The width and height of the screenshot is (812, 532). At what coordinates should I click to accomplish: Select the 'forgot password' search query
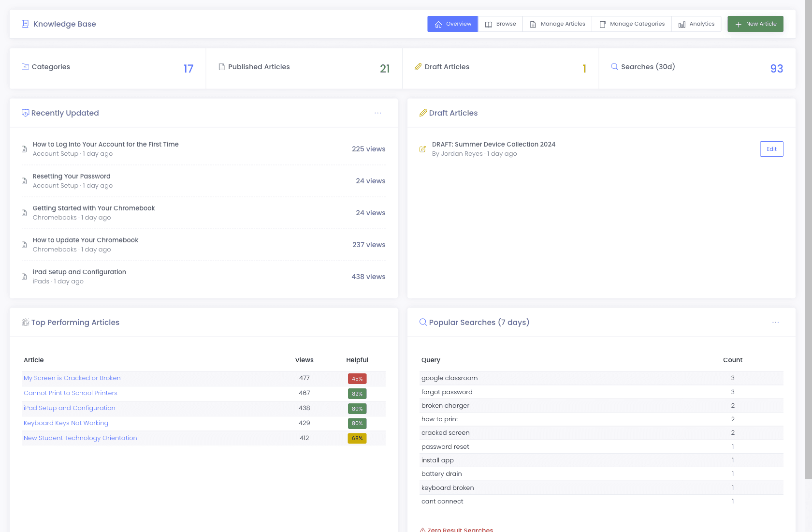[x=447, y=392]
